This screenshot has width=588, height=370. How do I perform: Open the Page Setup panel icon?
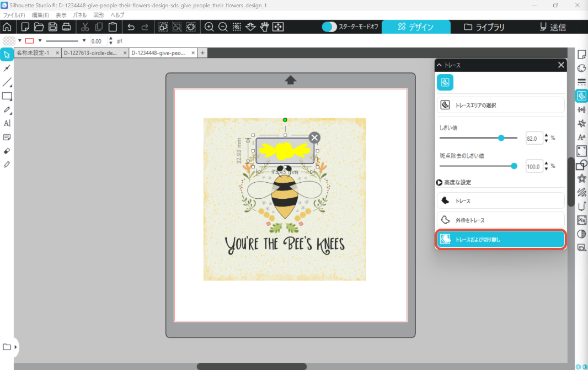click(x=581, y=55)
